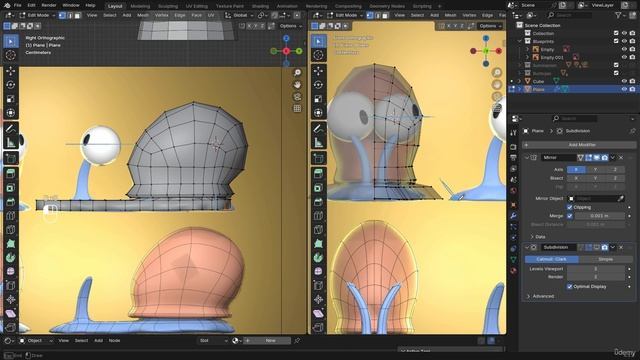Viewport: 640px width, 360px height.
Task: Expand the Cube item in outliner
Action: 520,81
